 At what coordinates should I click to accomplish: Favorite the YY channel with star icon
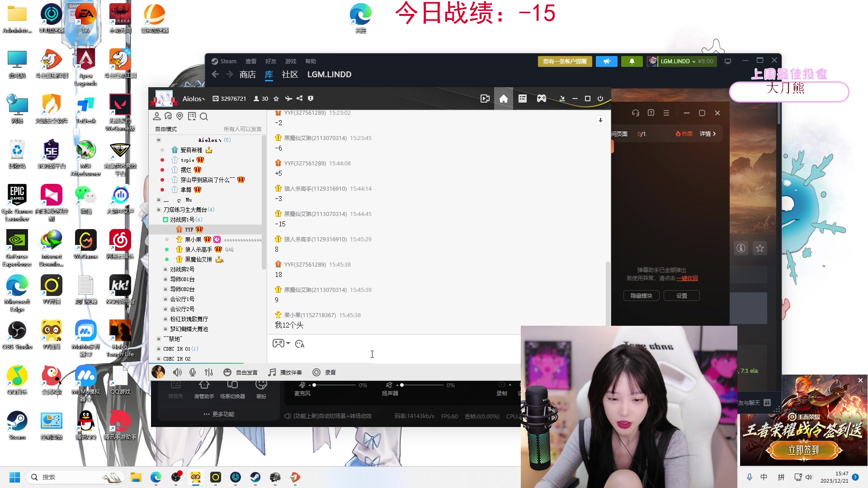[x=276, y=99]
